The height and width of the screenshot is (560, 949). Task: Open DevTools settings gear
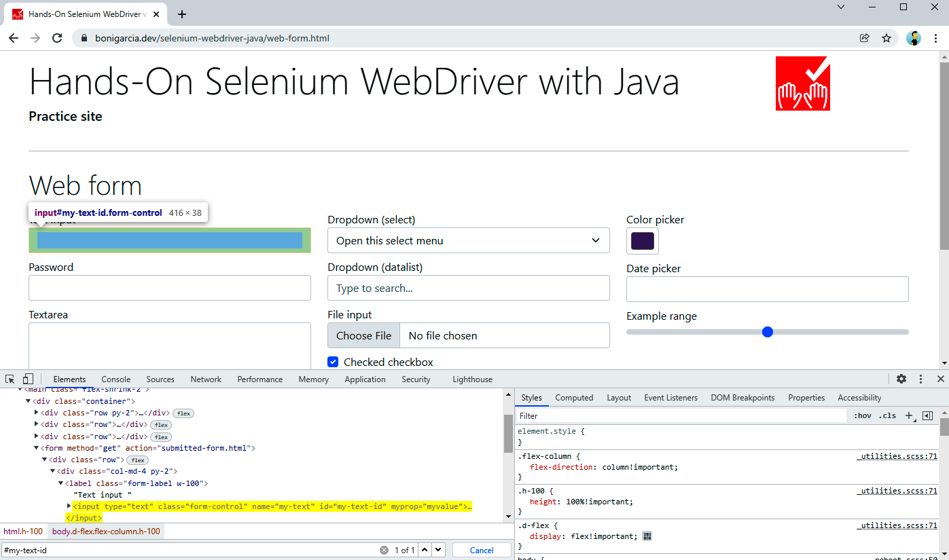[x=901, y=379]
